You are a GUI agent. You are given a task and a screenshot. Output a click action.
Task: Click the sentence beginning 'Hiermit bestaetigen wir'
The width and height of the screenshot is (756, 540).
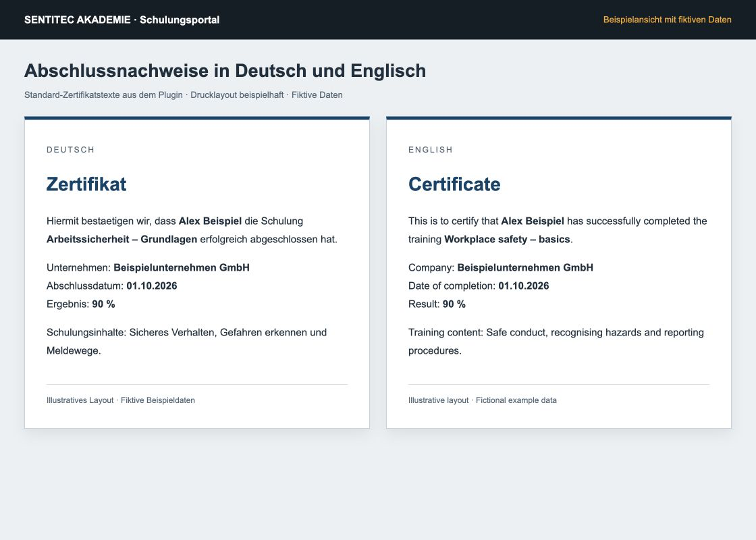click(192, 230)
